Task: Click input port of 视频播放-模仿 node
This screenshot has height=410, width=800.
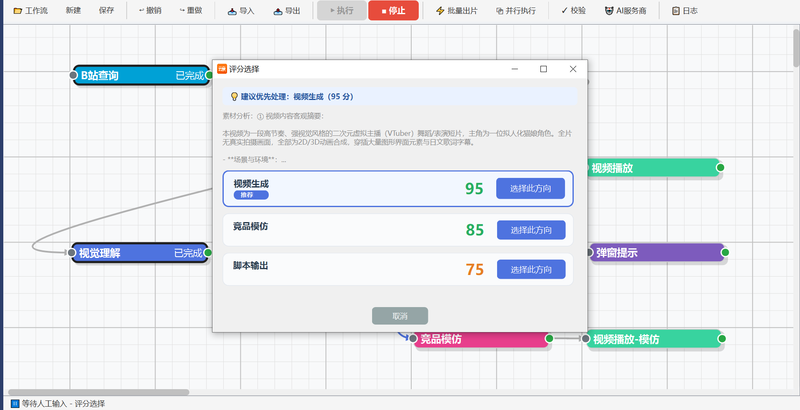Action: [586, 338]
